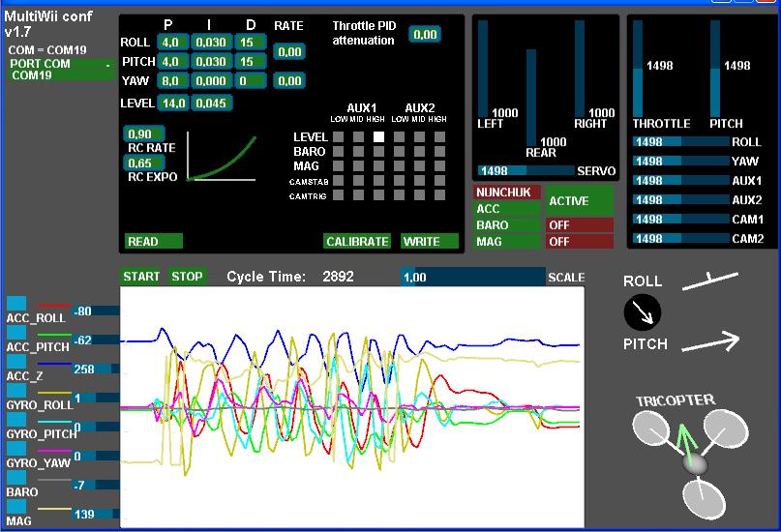Click the RC expo curve graph
781x532 pixels.
coord(222,157)
